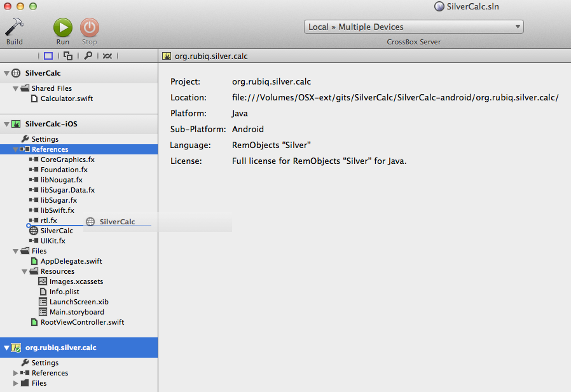The height and width of the screenshot is (392, 571).
Task: Collapse the Shared Files folder
Action: pyautogui.click(x=16, y=88)
